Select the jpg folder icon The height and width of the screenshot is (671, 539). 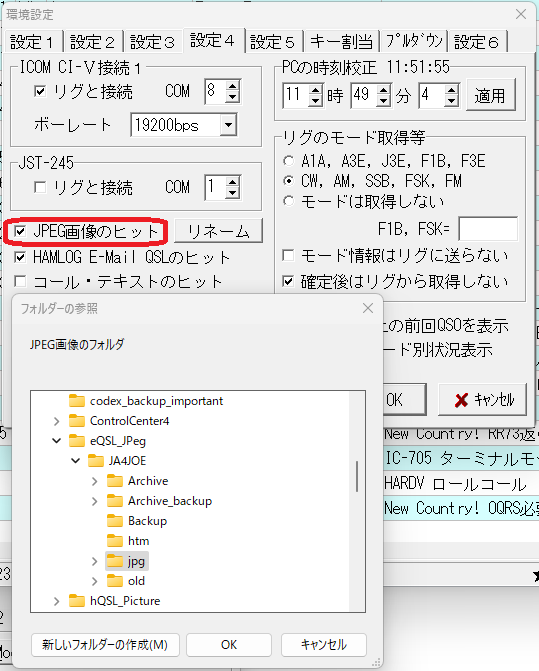coord(115,561)
